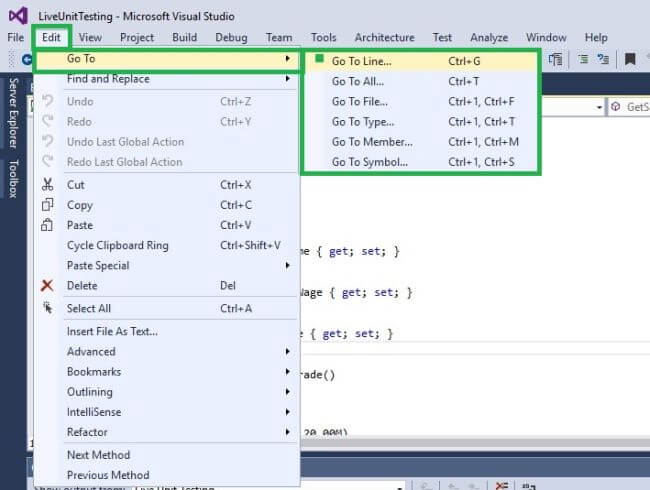Open the Build menu

click(184, 37)
